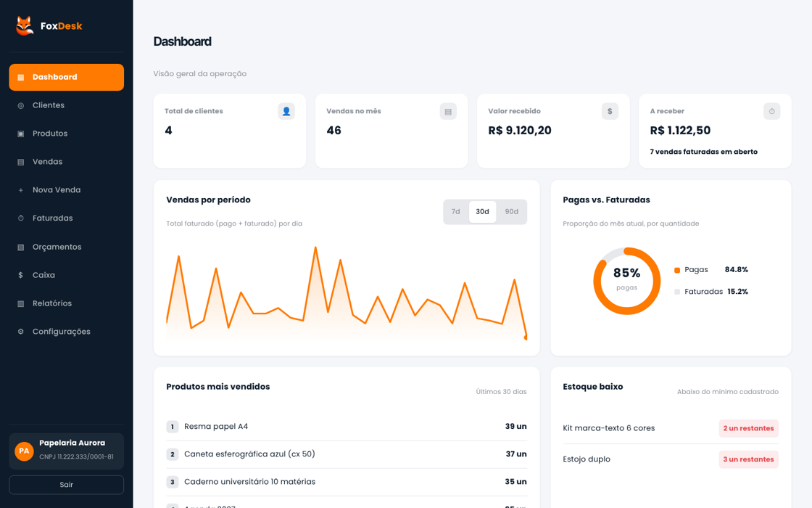Select Caneta esferográfica azul (cx 50) row
Image resolution: width=812 pixels, height=508 pixels.
347,454
